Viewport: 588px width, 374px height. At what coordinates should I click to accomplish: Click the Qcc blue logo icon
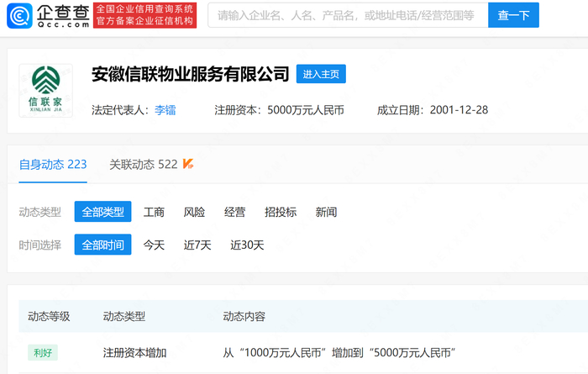click(19, 16)
